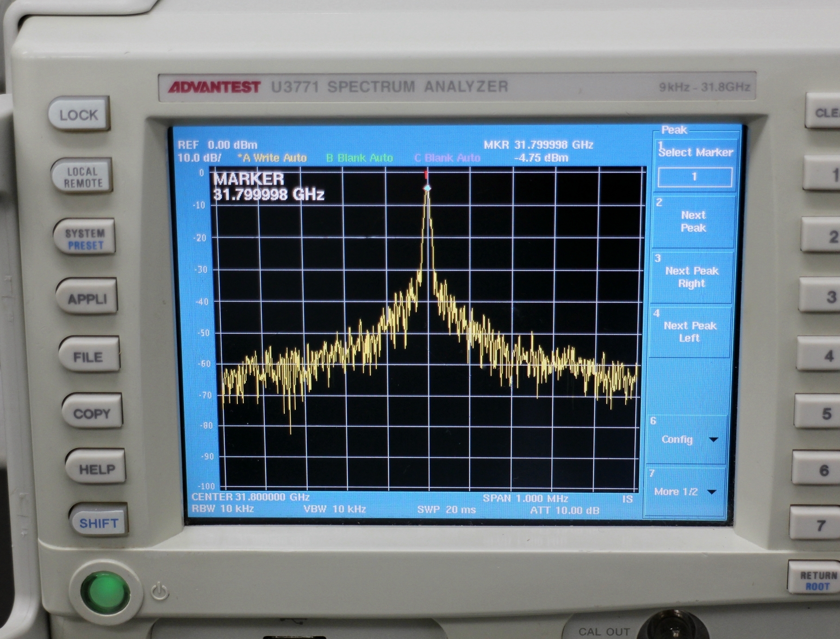840x639 pixels.
Task: Select the C Blank Auto trace label
Action: pos(447,158)
